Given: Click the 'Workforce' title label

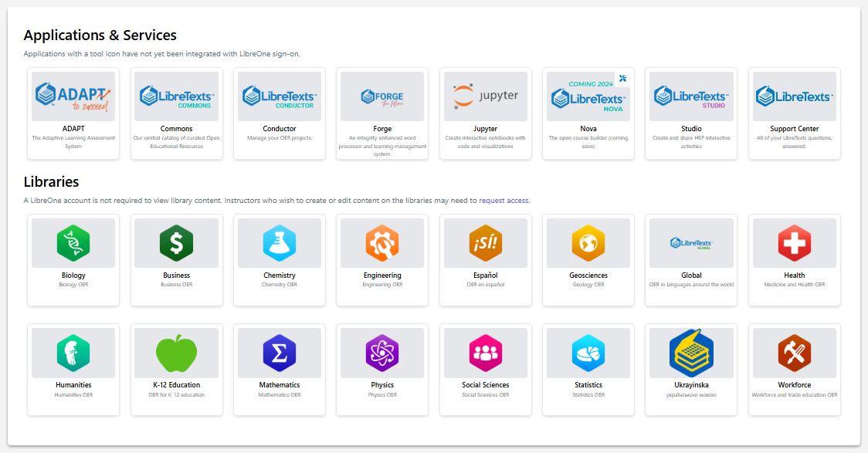Looking at the screenshot, I should pos(795,385).
